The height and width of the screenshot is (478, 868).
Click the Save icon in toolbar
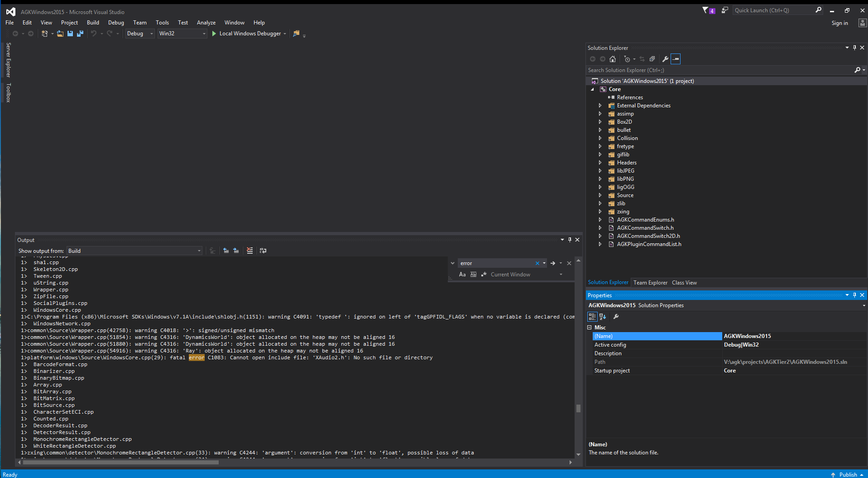(70, 34)
